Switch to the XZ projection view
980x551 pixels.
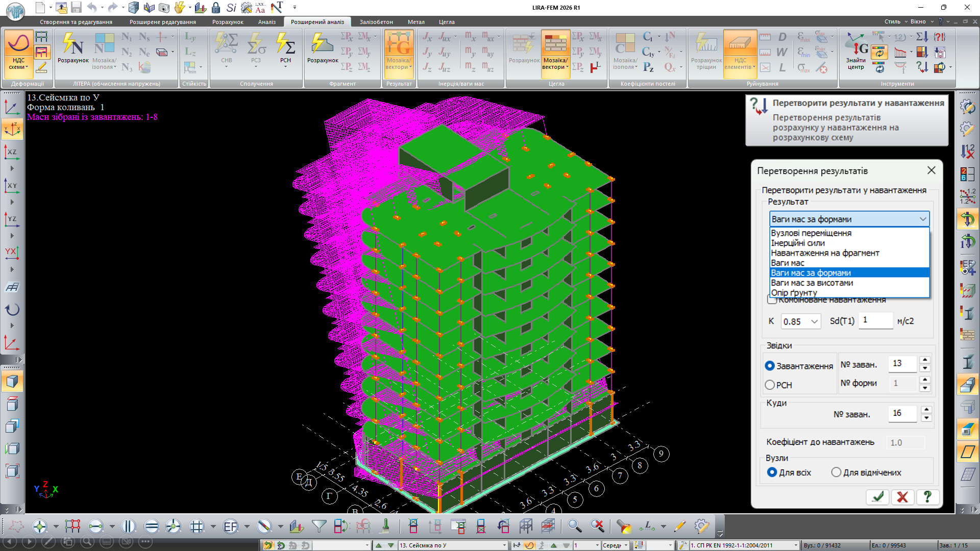tap(12, 152)
